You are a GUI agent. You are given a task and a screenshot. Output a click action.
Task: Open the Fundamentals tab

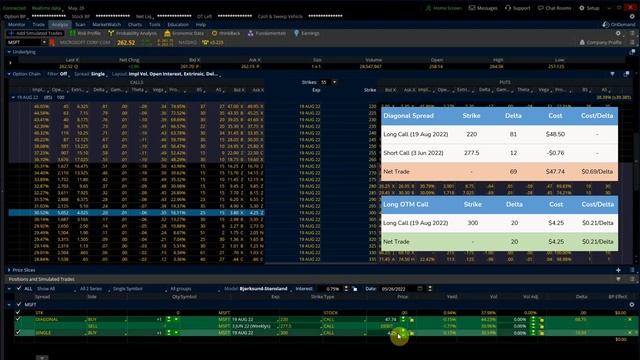(x=267, y=33)
